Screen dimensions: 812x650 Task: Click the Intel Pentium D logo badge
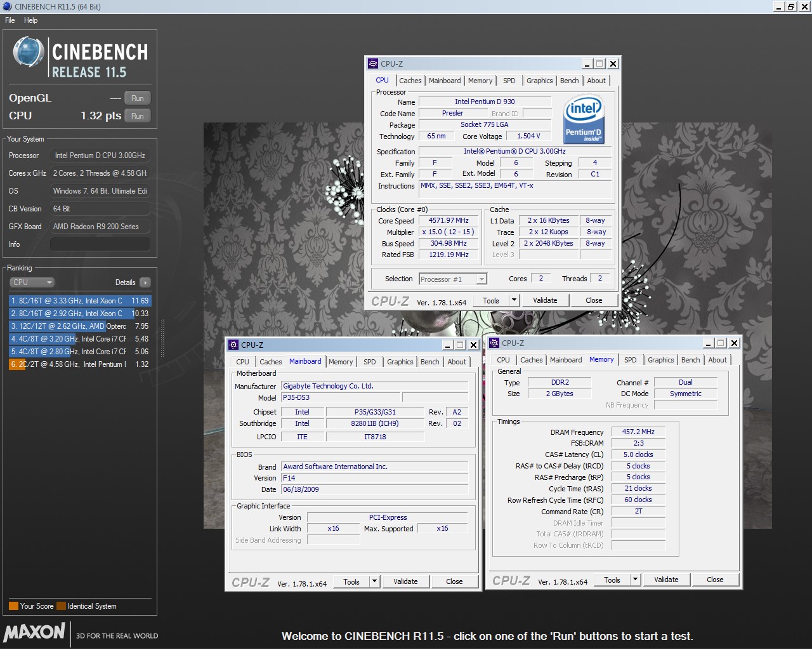584,121
